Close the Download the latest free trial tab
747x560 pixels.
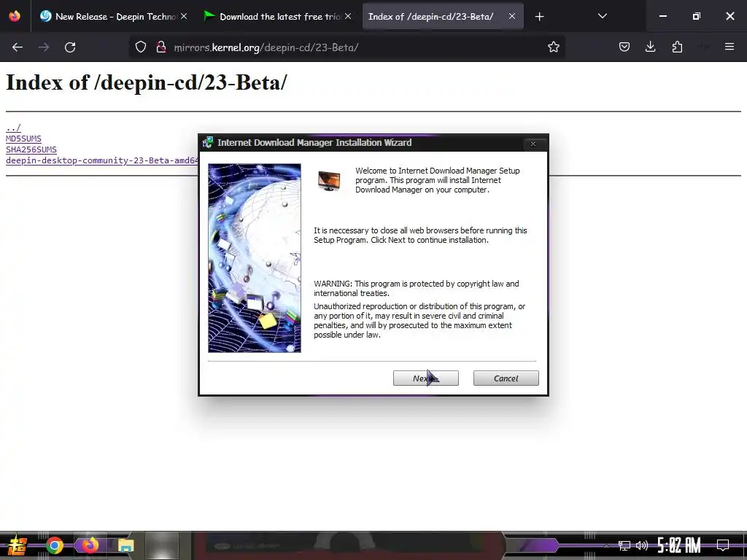click(348, 16)
